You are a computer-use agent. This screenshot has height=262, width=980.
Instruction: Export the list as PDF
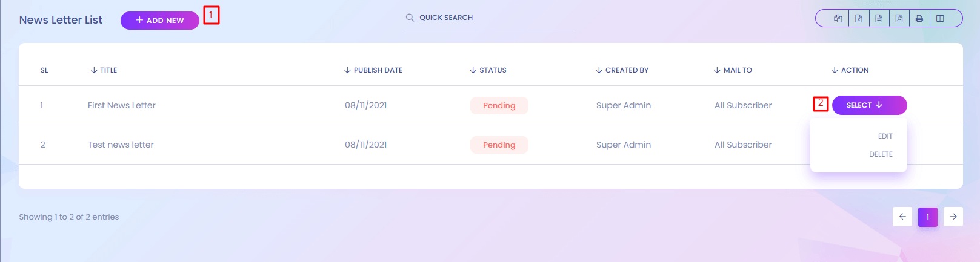coord(899,18)
